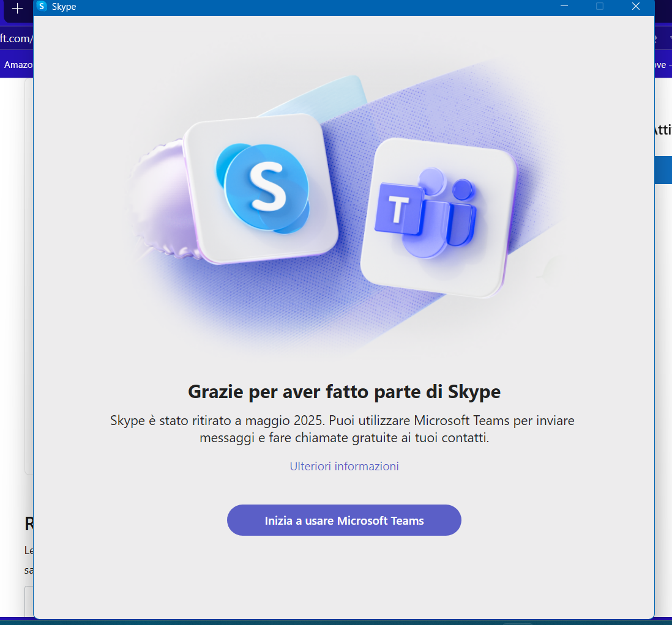The height and width of the screenshot is (625, 672).
Task: Click heading 'Grazie per aver fatto parte di Skype'
Action: click(344, 391)
